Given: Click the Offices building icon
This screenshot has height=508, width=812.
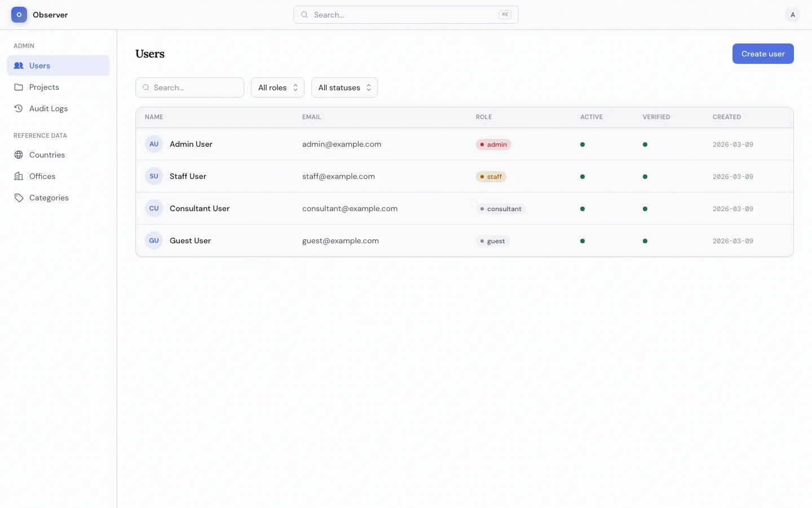Looking at the screenshot, I should click(19, 176).
